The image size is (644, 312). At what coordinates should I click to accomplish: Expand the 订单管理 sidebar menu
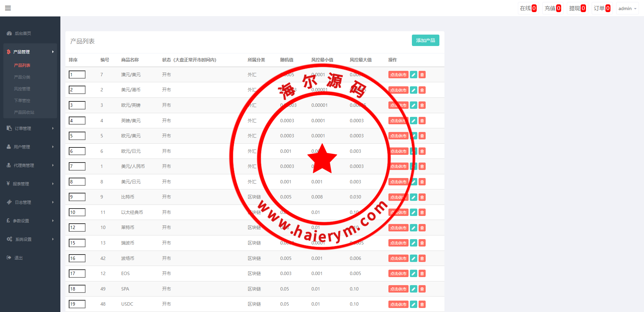(x=30, y=128)
